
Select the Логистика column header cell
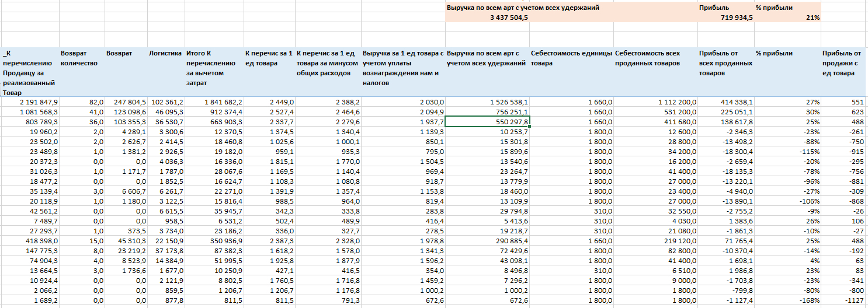pos(165,53)
